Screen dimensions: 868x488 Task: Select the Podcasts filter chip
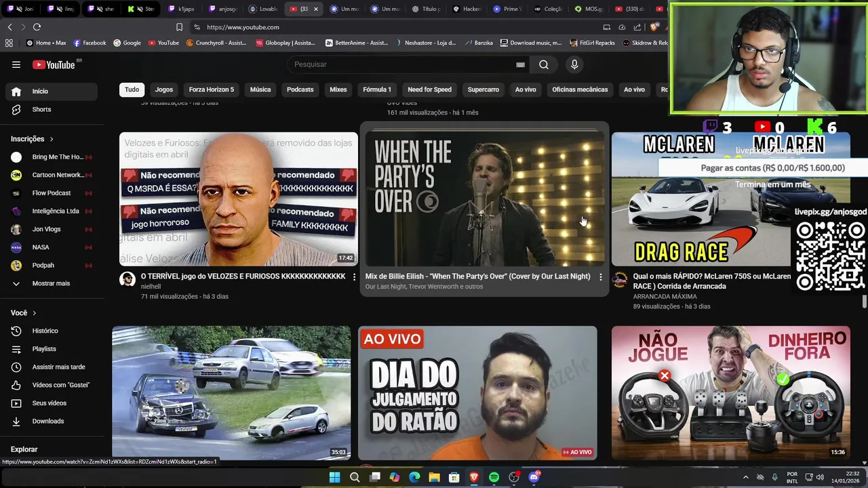pyautogui.click(x=300, y=89)
